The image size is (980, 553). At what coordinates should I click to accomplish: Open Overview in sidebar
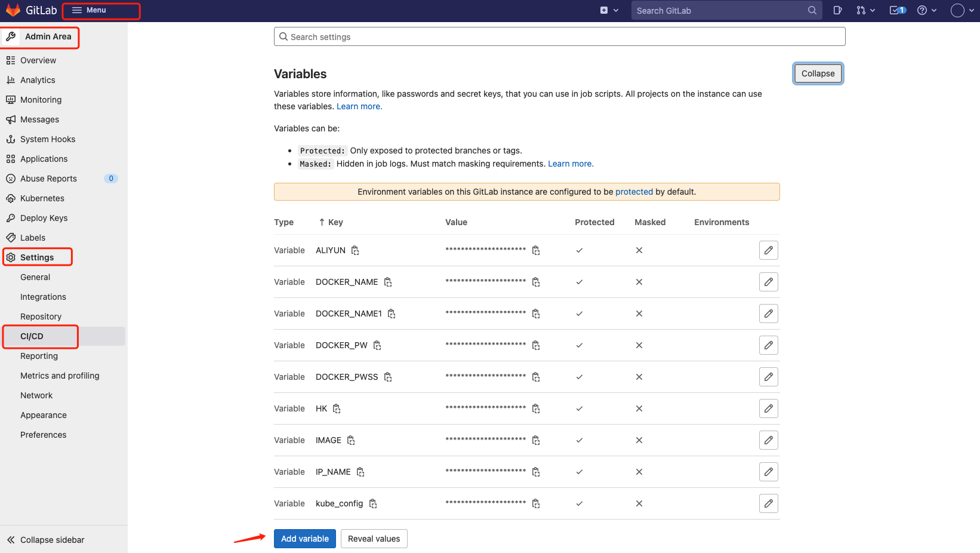click(38, 60)
